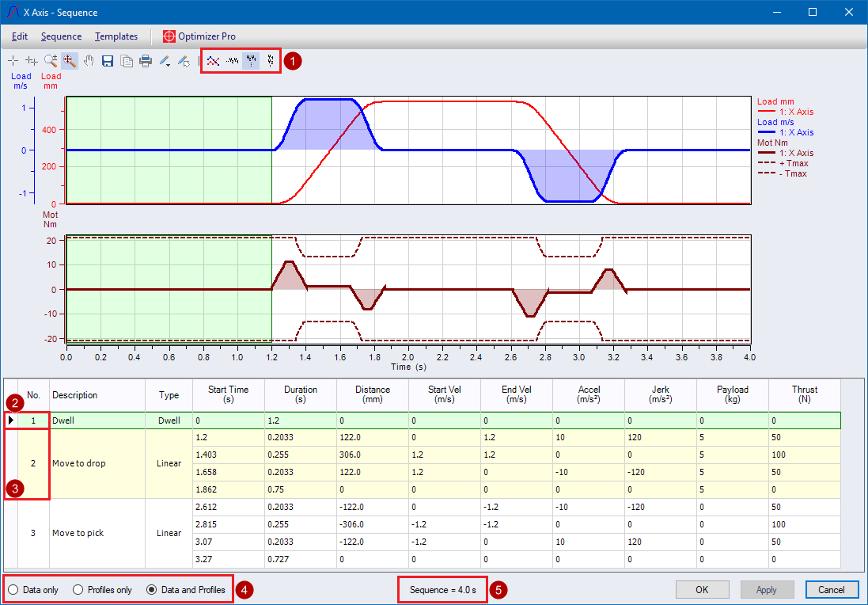
Task: Open the Edit menu
Action: pos(20,36)
